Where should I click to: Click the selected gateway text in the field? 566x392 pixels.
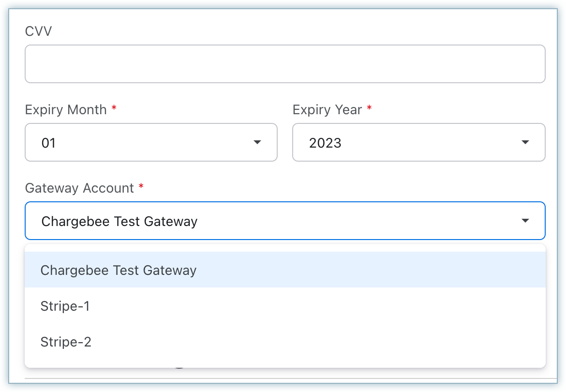tap(119, 222)
